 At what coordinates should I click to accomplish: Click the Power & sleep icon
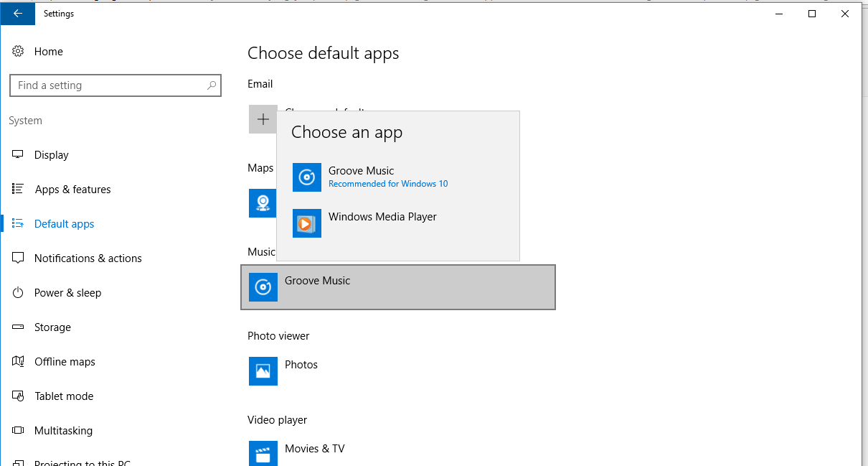click(18, 293)
